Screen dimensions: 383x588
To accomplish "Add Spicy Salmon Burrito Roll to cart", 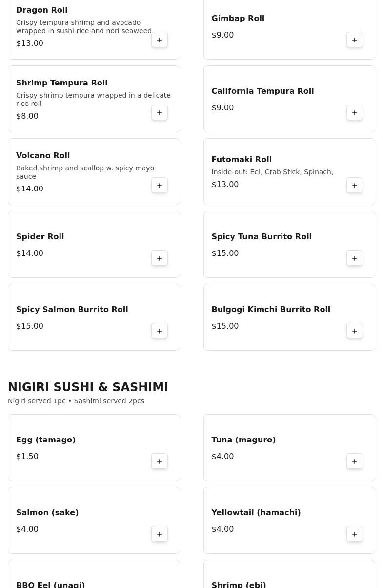I will click(x=160, y=331).
